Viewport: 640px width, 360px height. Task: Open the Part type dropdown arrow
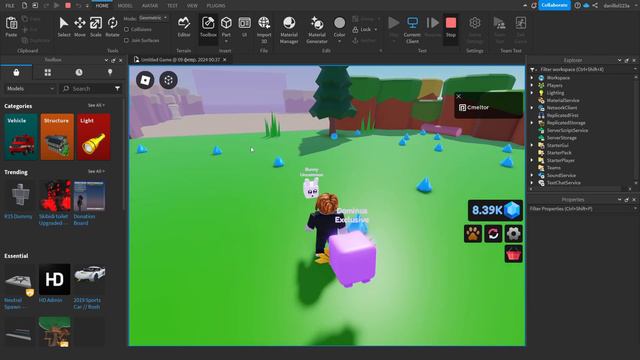[226, 41]
